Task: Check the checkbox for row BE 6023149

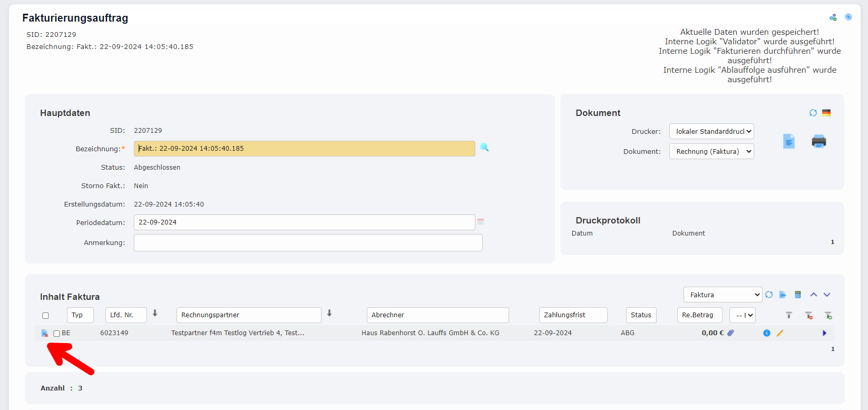Action: pyautogui.click(x=56, y=334)
